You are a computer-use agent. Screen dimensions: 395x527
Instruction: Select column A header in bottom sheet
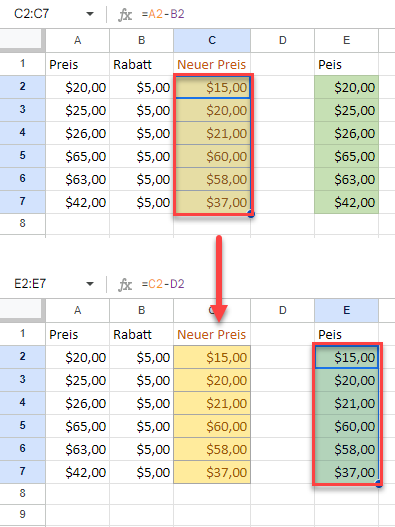(78, 311)
